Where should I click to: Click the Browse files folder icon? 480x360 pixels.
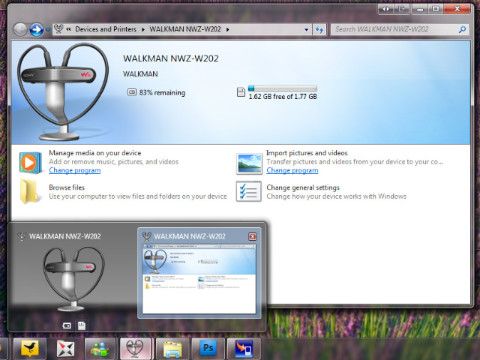pos(29,191)
